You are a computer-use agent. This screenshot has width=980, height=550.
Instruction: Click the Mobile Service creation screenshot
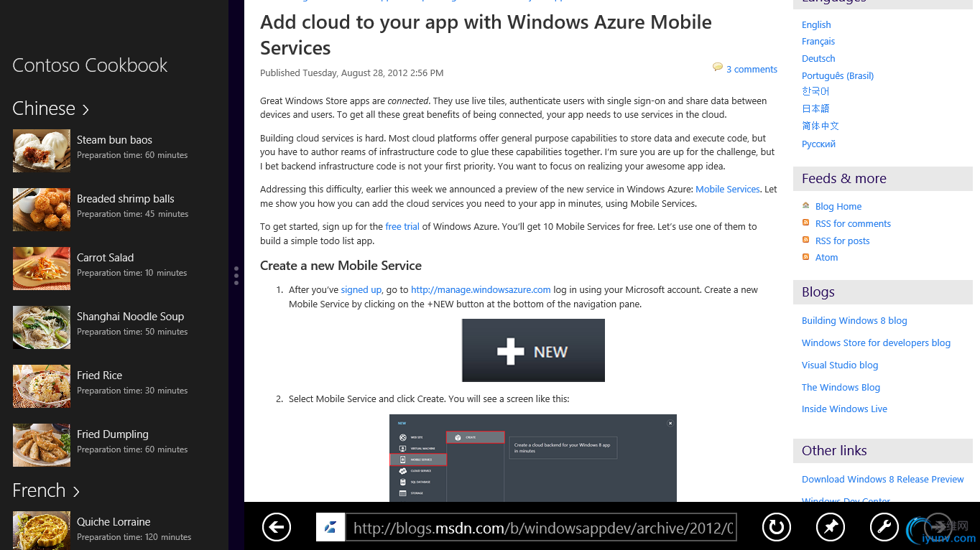point(533,458)
